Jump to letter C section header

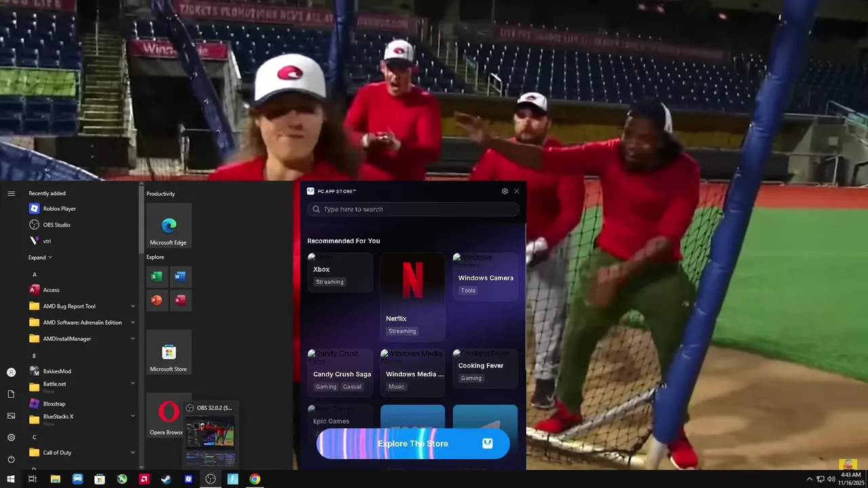34,437
